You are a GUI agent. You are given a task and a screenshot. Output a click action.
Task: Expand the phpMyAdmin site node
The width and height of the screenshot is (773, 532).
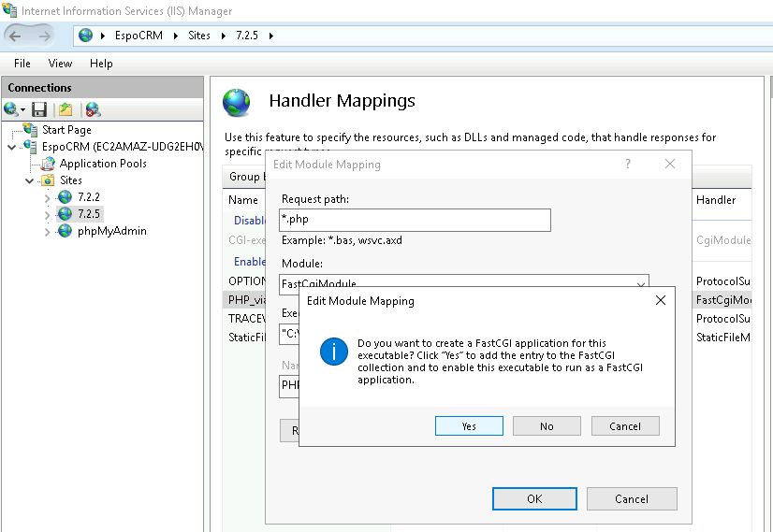pos(48,231)
